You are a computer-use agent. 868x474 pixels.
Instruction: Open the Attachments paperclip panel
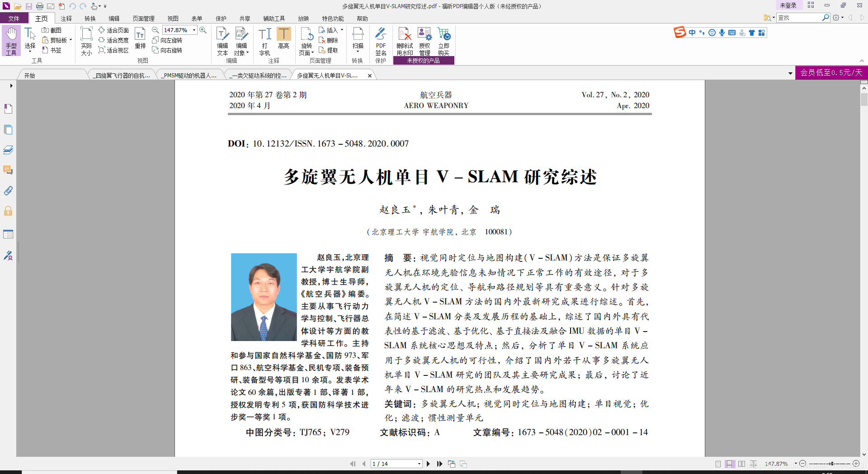pos(8,190)
